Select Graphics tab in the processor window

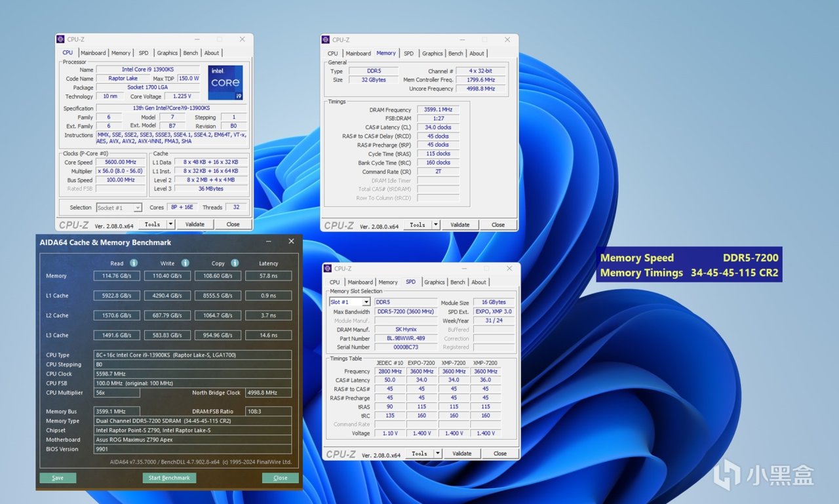coord(167,53)
